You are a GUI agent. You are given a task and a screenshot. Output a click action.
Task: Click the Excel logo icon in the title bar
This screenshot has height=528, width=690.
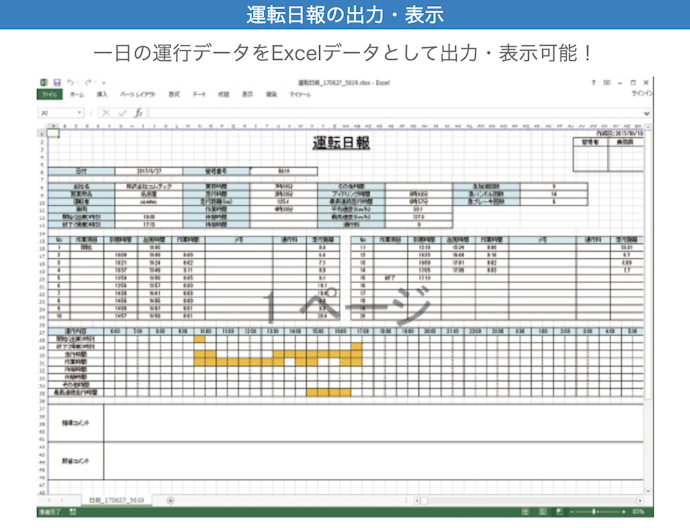44,82
